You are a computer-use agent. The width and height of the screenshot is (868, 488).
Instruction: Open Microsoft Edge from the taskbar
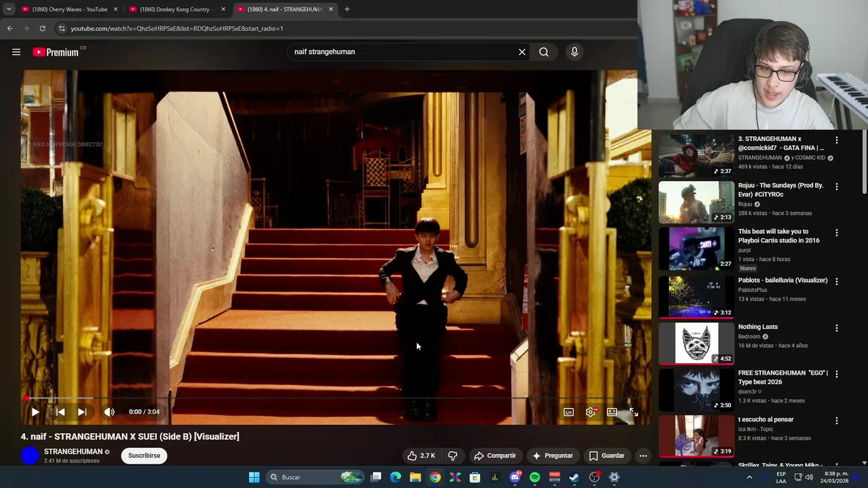(x=395, y=477)
